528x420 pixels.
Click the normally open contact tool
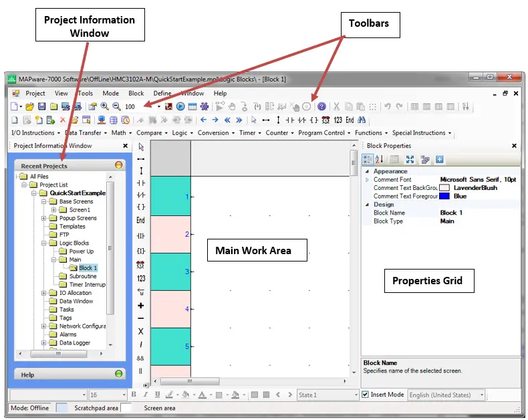pyautogui.click(x=141, y=183)
